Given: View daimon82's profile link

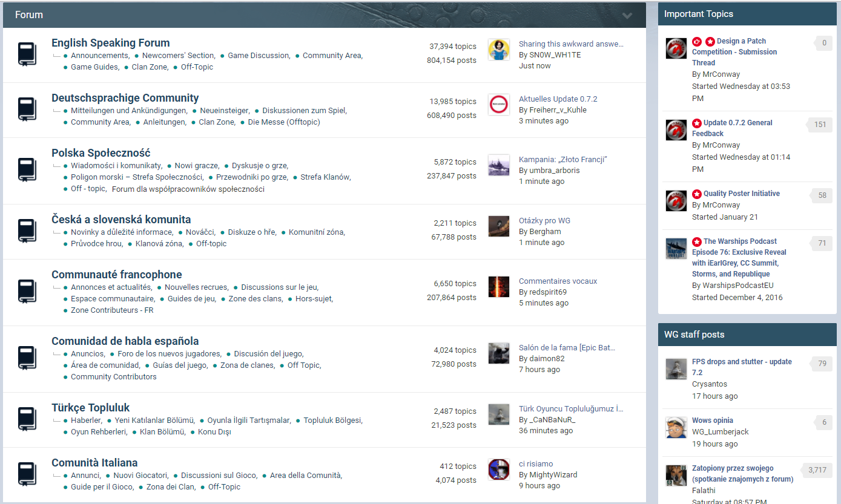Looking at the screenshot, I should click(547, 359).
